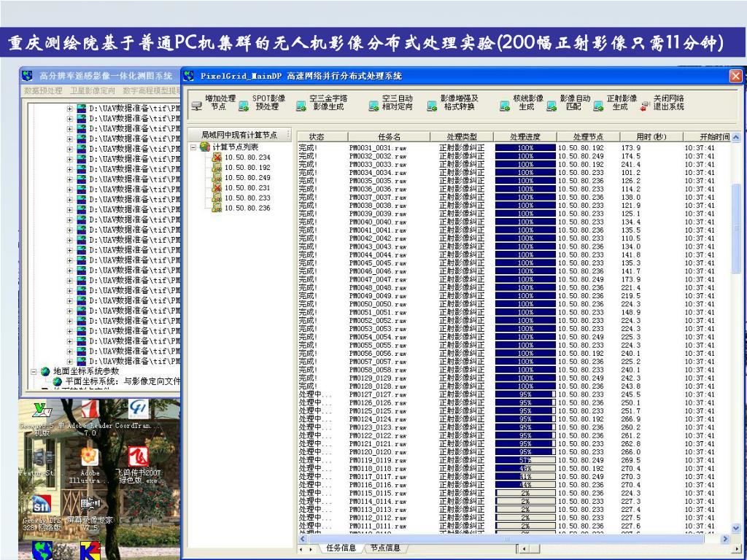Select task row PM0116_0116.raw
Screen dimensions: 747x560
[514, 485]
